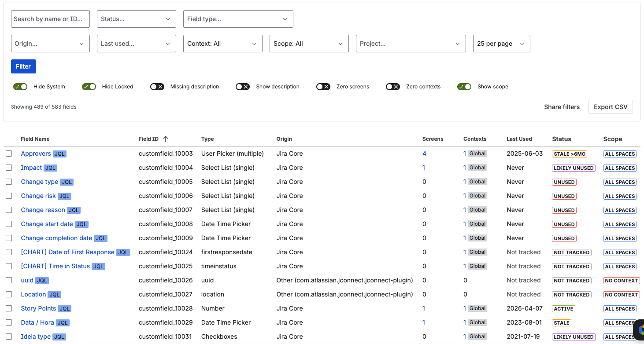Click the JQL badge beside Change risk
The width and height of the screenshot is (644, 344).
(65, 196)
